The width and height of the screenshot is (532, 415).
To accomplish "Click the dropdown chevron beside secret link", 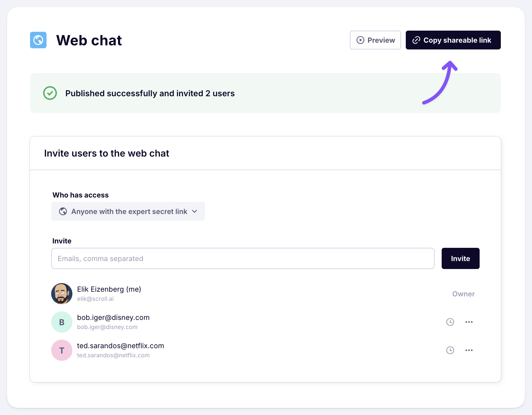I will tap(194, 211).
